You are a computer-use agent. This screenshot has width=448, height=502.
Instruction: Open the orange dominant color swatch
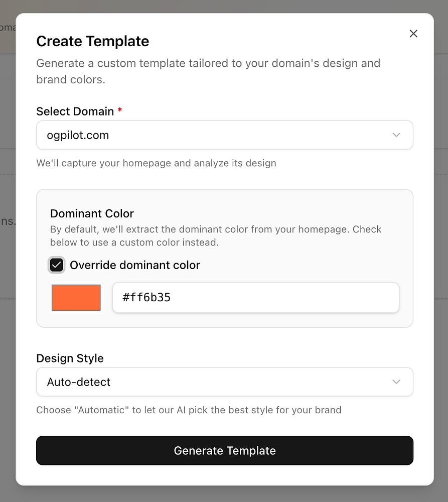point(76,298)
